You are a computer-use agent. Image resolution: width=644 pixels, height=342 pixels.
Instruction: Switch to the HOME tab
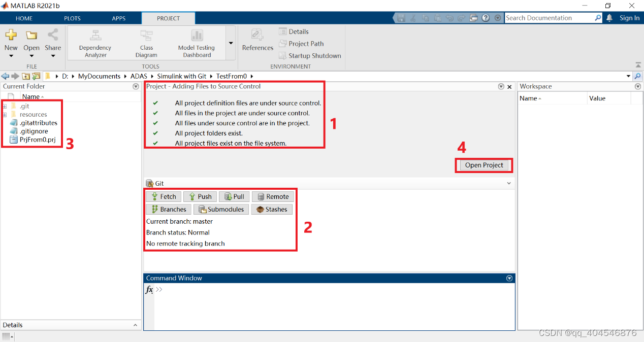pos(24,18)
